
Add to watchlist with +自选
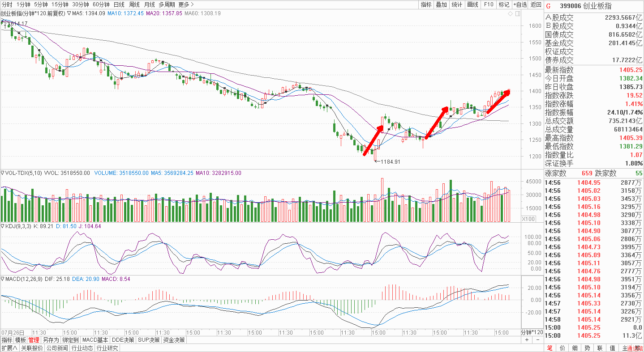(x=520, y=4)
